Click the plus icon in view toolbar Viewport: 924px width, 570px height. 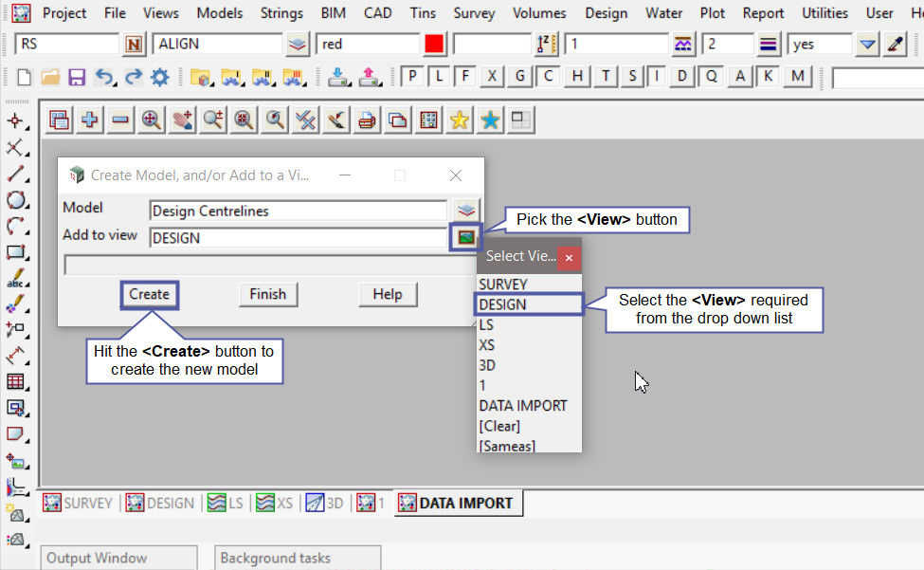click(90, 120)
